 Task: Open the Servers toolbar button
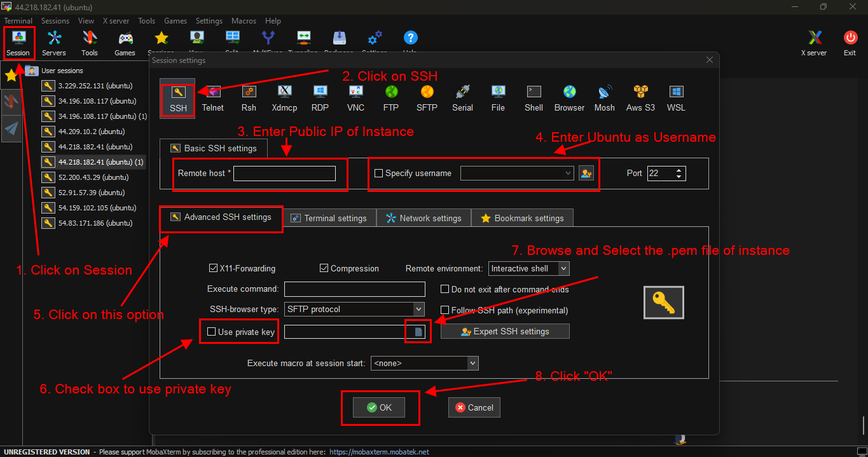click(x=54, y=43)
